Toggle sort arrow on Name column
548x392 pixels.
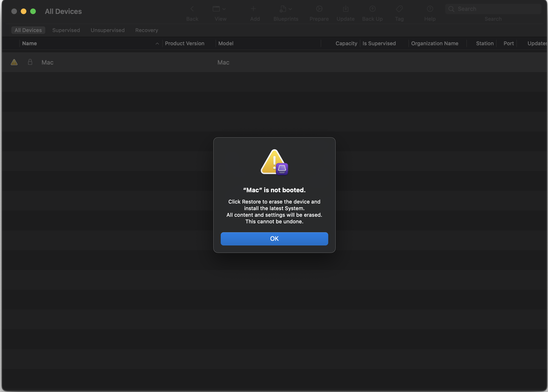coord(157,43)
